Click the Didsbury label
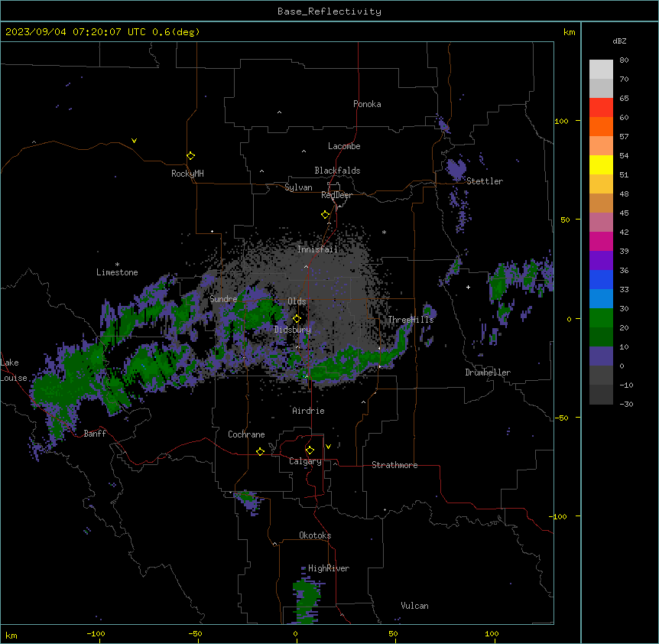Image resolution: width=659 pixels, height=644 pixels. point(293,330)
